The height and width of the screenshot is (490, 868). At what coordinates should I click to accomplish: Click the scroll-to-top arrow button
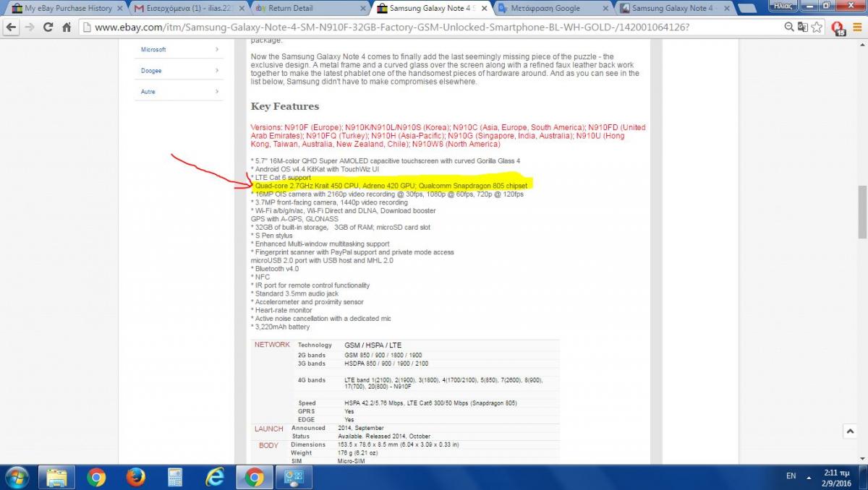point(850,431)
